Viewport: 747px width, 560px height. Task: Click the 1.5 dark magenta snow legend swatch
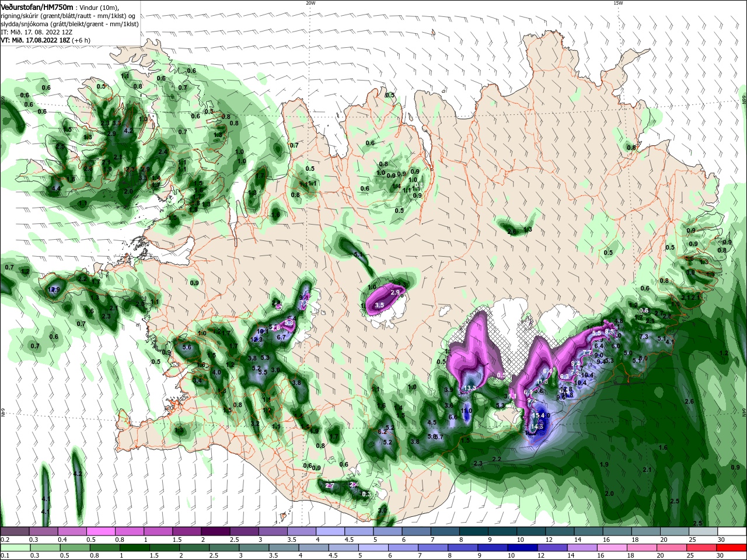point(186,531)
